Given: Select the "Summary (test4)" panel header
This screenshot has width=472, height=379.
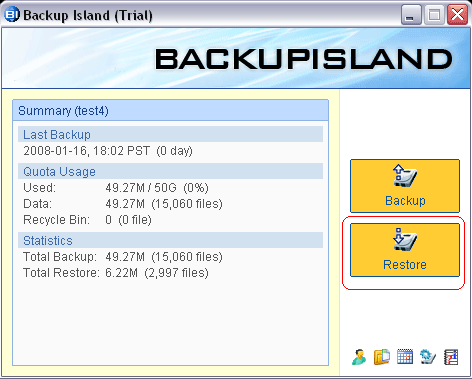Looking at the screenshot, I should (170, 110).
